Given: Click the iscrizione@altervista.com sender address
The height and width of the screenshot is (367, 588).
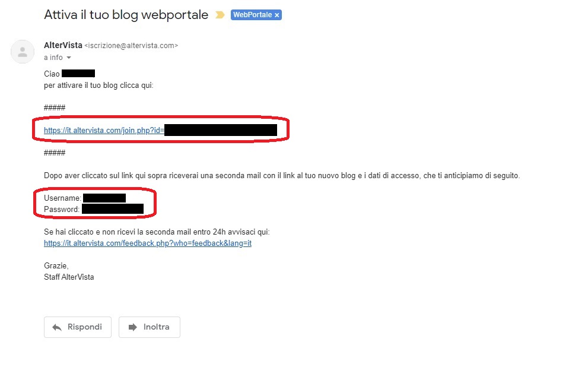Looking at the screenshot, I should [x=131, y=45].
